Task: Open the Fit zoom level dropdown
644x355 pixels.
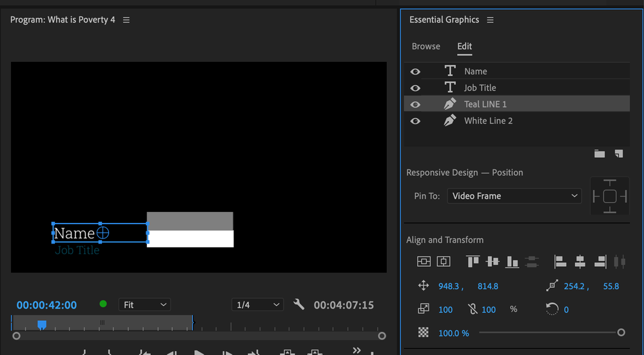Action: click(x=144, y=305)
